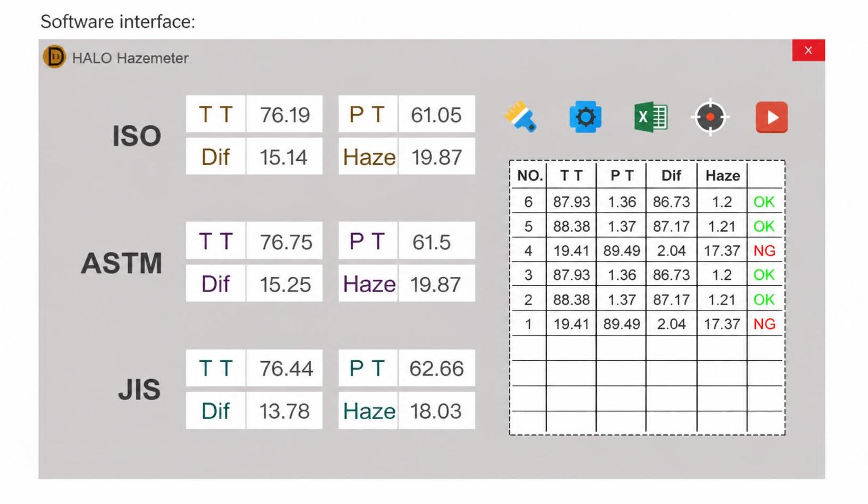Start measurement with the red play button
This screenshot has height=504, width=868.
coord(771,117)
